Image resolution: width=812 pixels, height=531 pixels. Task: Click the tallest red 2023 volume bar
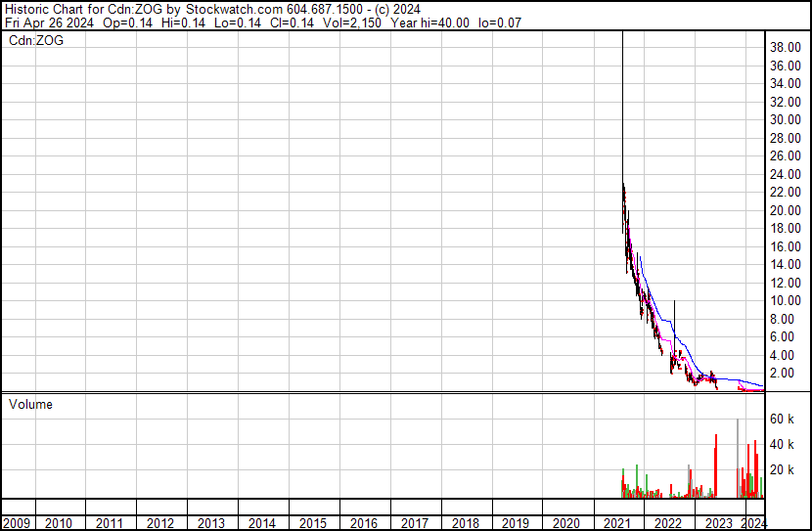pos(716,465)
